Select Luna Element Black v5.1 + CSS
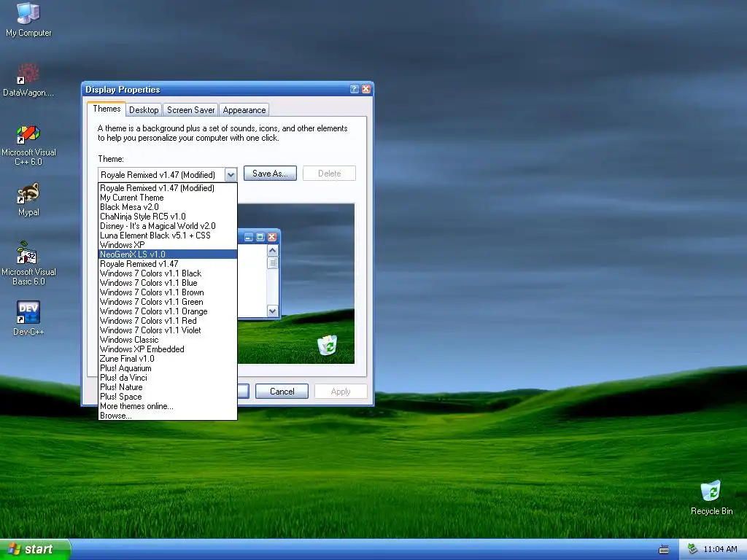Viewport: 747px width, 560px height. point(168,236)
